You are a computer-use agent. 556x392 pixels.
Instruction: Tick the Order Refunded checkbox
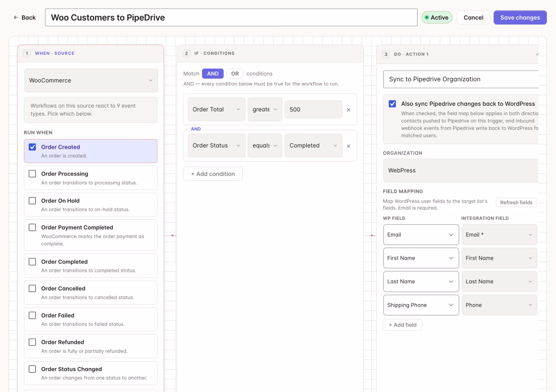32,342
